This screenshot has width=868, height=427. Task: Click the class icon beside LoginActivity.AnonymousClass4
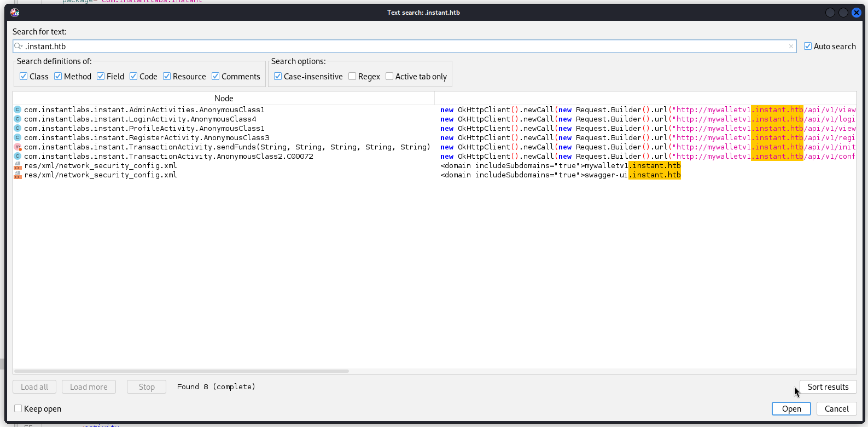coord(18,119)
